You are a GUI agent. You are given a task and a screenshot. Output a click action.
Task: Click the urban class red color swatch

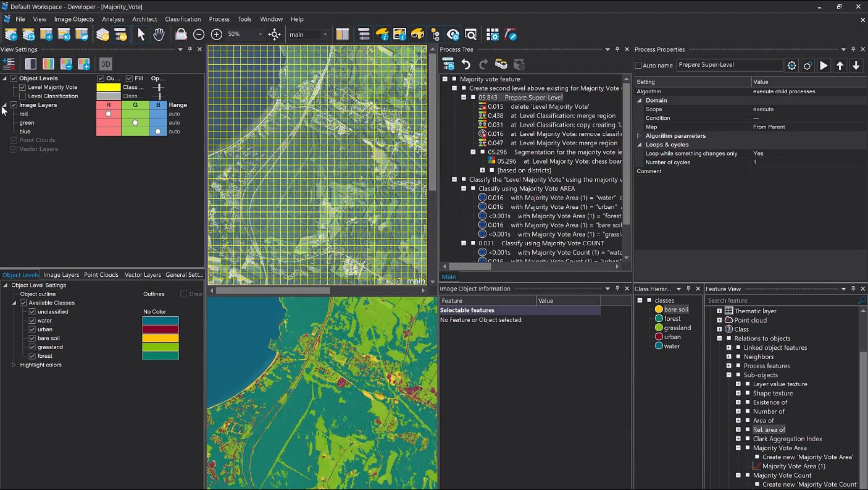pyautogui.click(x=161, y=329)
